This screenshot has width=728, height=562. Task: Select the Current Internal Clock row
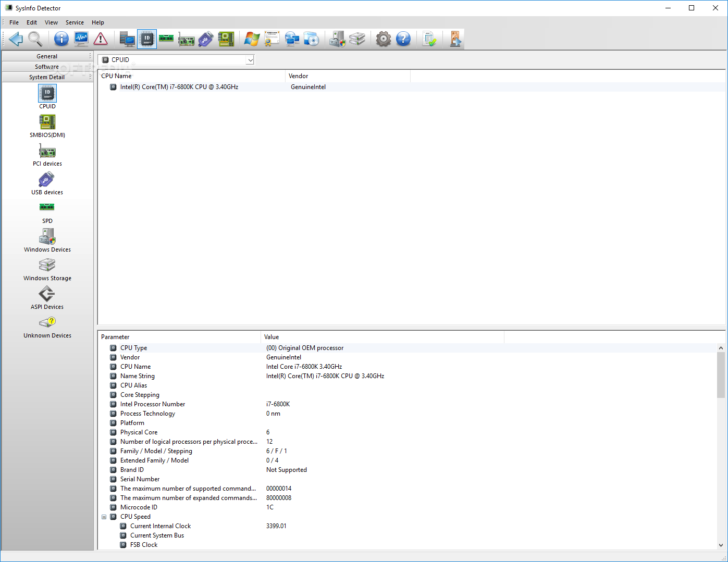click(x=407, y=526)
